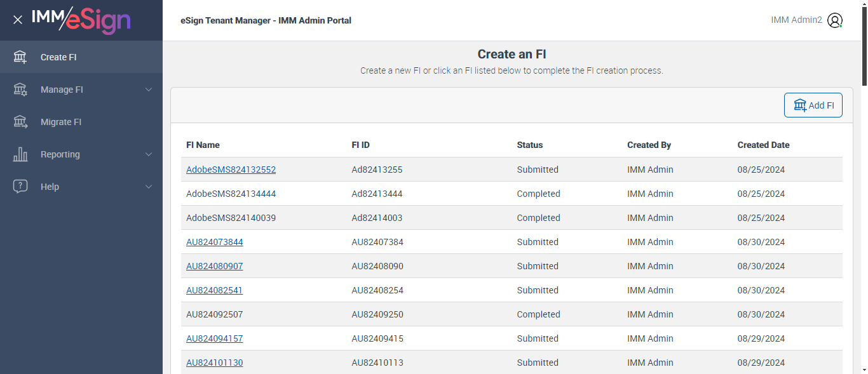The height and width of the screenshot is (374, 868).
Task: Click the 08/25/2024 date in AdobeSMS824140039 row
Action: click(x=761, y=218)
